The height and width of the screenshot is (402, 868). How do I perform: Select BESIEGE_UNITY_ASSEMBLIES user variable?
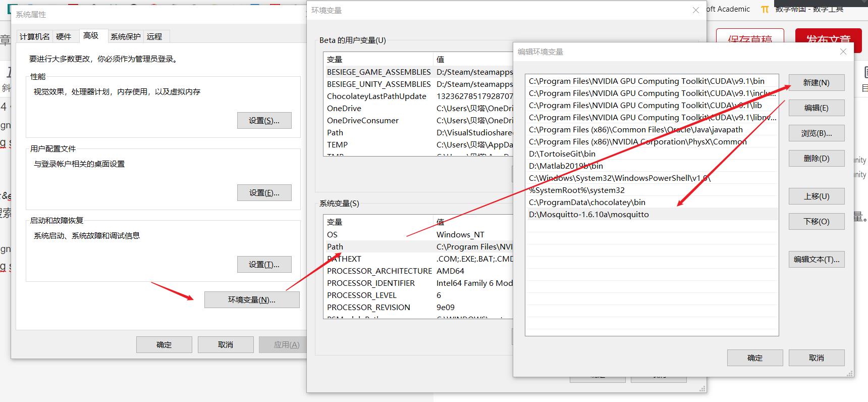tap(418, 84)
